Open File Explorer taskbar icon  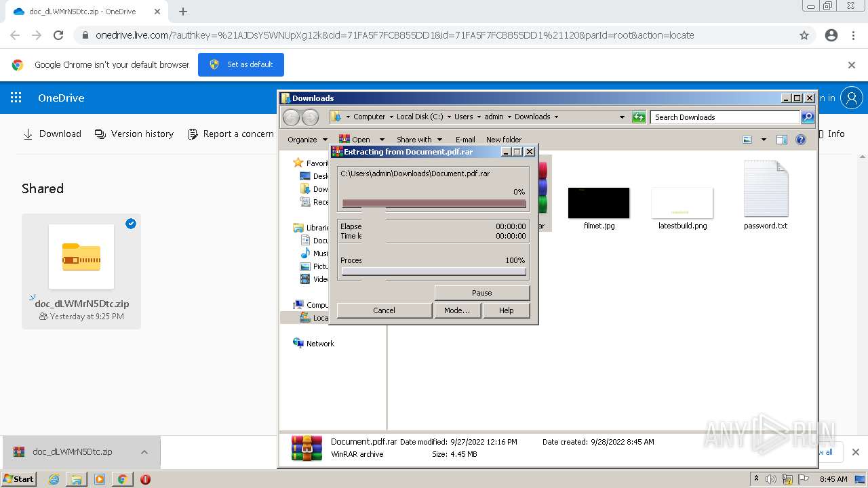(x=77, y=479)
